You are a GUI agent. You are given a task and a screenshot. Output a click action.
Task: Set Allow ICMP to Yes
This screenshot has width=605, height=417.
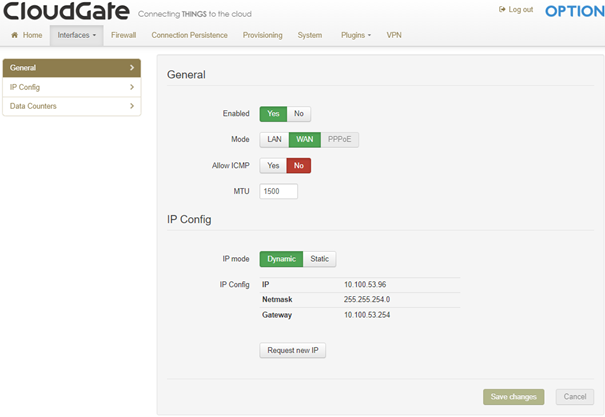(273, 165)
